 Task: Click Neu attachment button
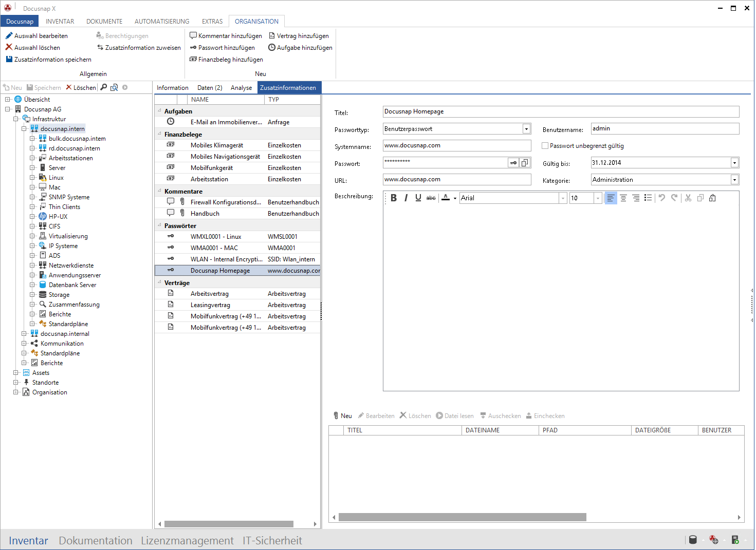click(342, 416)
